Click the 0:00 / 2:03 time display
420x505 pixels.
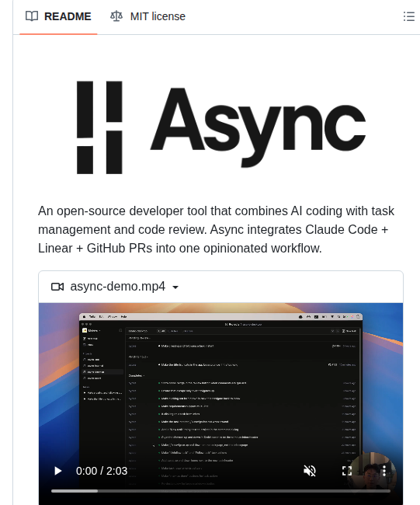(102, 471)
